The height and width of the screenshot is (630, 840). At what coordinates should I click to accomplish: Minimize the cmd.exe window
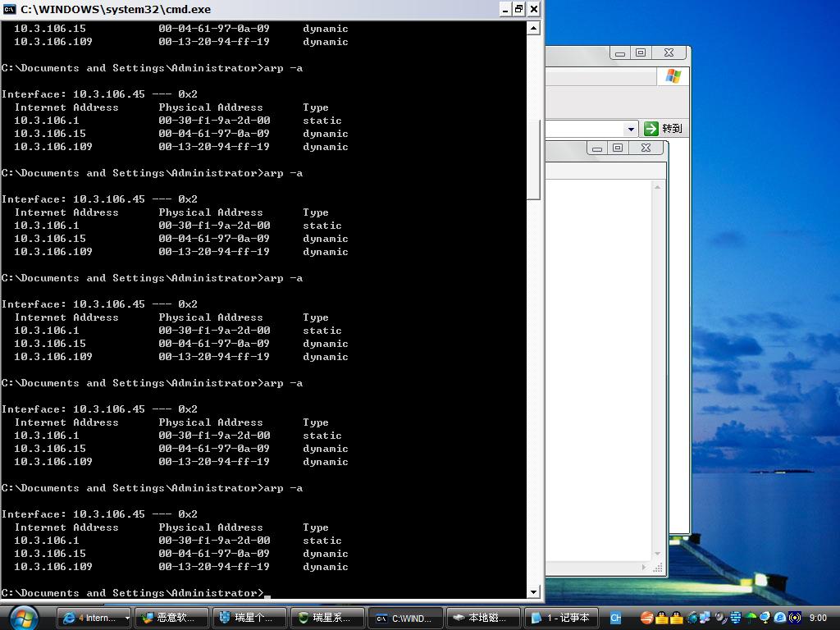[x=505, y=9]
